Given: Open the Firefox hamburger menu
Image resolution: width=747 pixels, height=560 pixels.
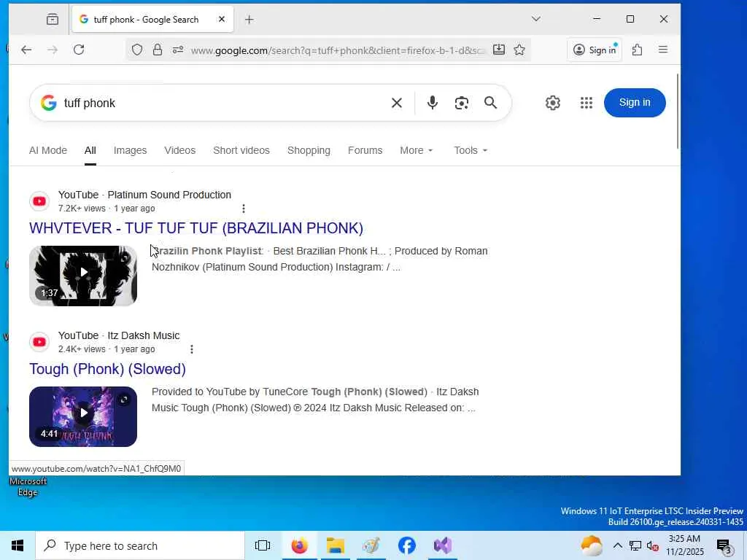Looking at the screenshot, I should coord(663,50).
